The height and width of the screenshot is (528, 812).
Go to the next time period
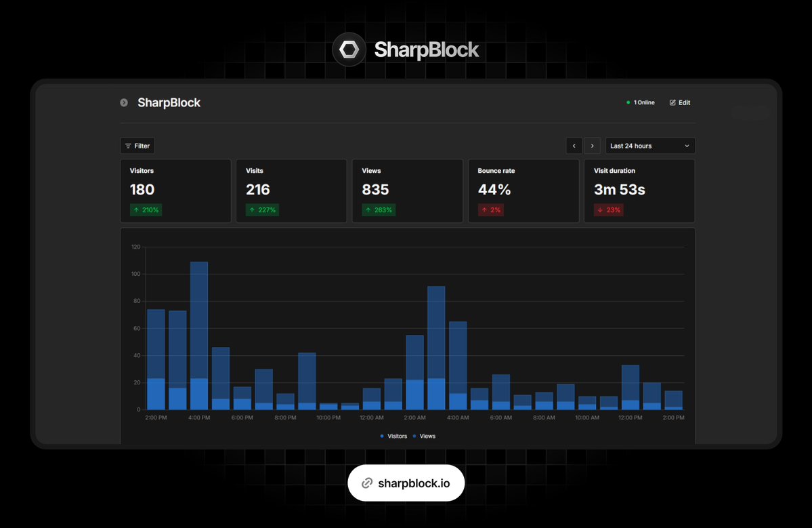(592, 146)
